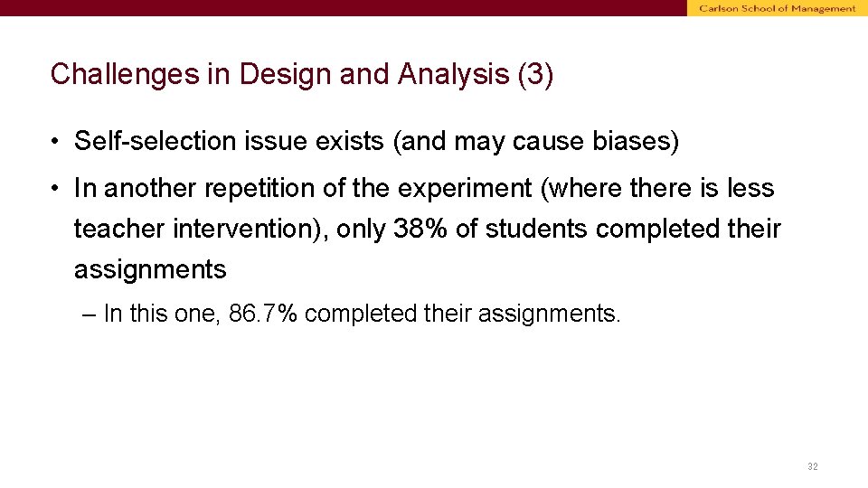The width and height of the screenshot is (868, 488).
Task: Click the (3) in the slide title
Action: [535, 74]
